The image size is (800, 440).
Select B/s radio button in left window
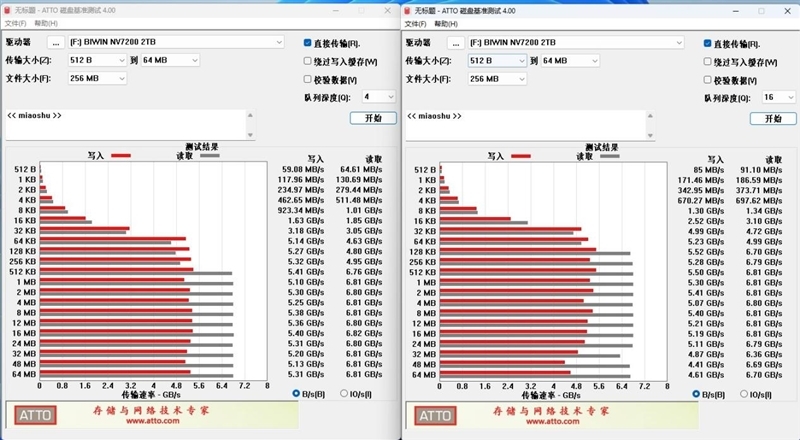pyautogui.click(x=296, y=394)
